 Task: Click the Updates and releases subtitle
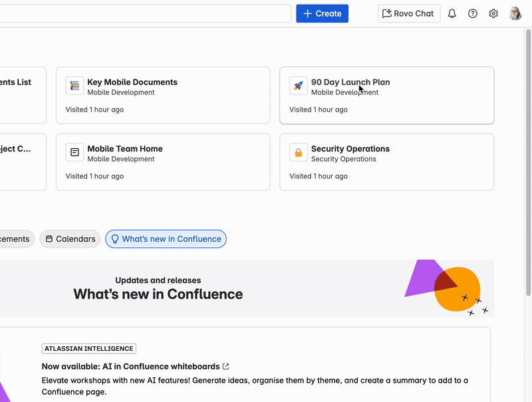coord(158,280)
